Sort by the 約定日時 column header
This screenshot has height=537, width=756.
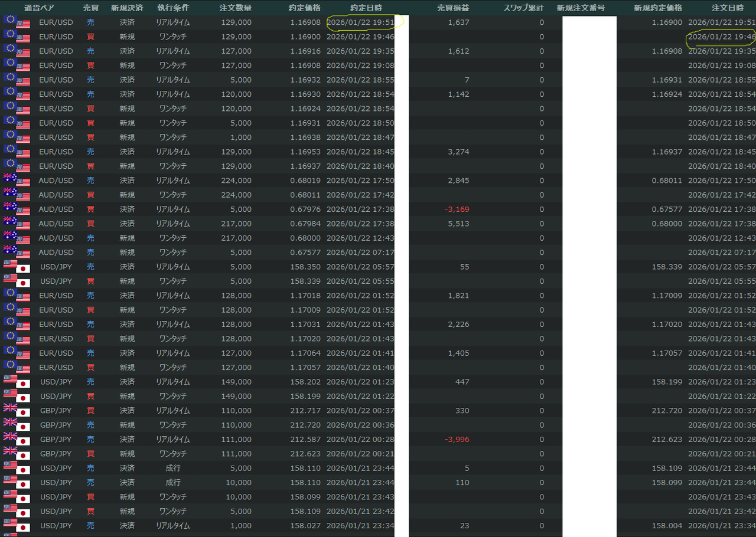366,8
